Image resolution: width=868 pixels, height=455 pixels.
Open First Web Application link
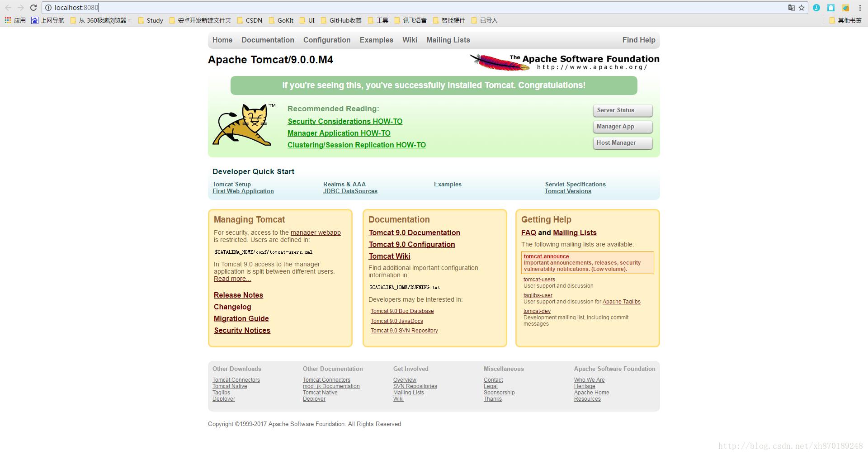[x=243, y=191]
